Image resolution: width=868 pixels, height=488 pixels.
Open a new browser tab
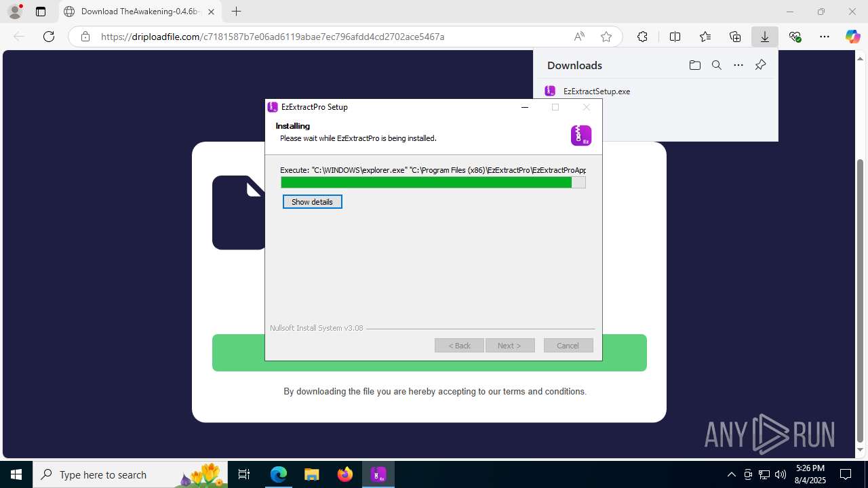[236, 12]
